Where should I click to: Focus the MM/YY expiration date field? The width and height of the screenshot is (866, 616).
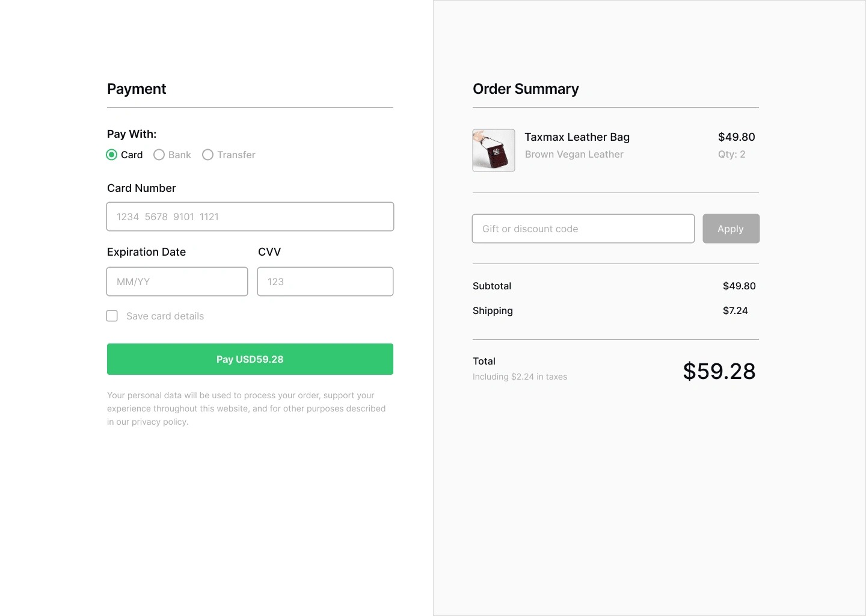177,282
